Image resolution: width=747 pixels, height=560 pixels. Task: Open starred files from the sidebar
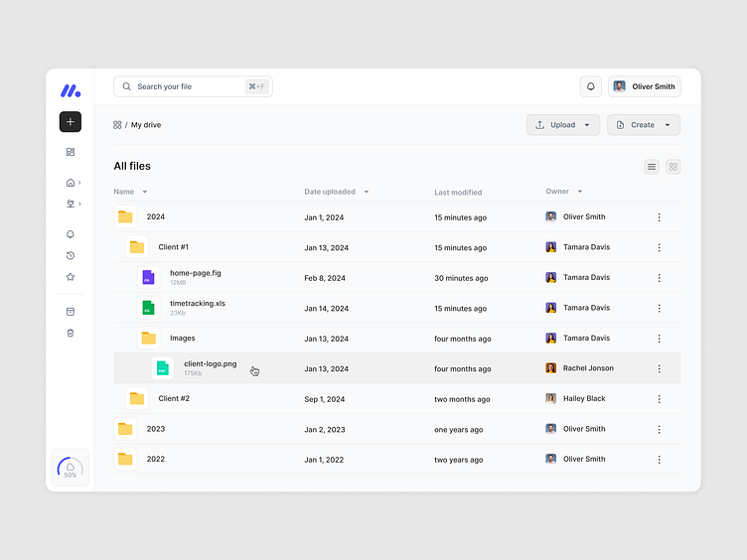coord(70,277)
